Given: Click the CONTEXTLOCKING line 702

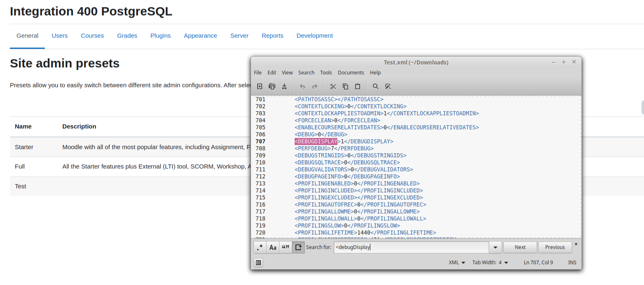Looking at the screenshot, I should [x=351, y=106].
